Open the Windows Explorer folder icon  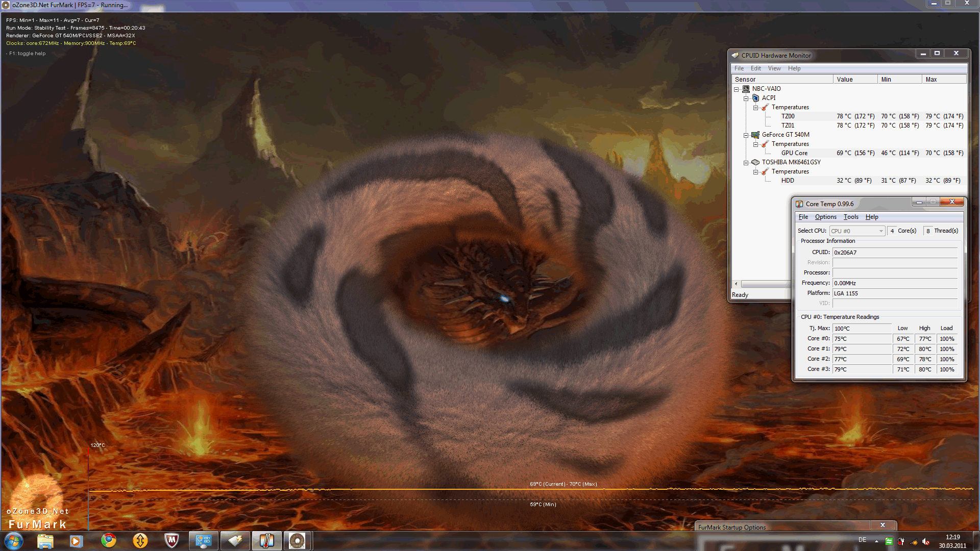[x=45, y=540]
